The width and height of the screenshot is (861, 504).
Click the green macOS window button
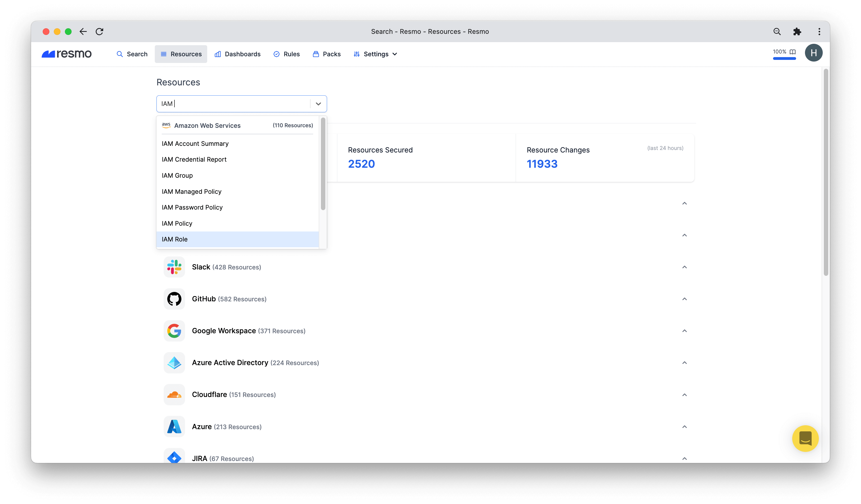click(x=68, y=31)
